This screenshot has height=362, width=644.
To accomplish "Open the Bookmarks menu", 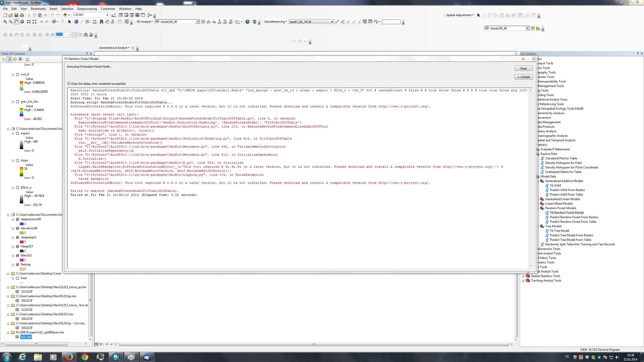I will pos(38,9).
